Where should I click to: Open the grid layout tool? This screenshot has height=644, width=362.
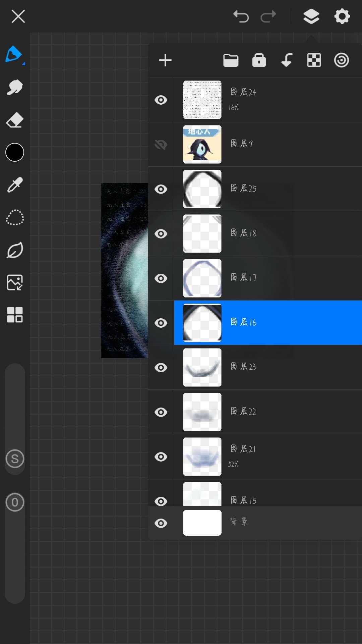[x=15, y=315]
